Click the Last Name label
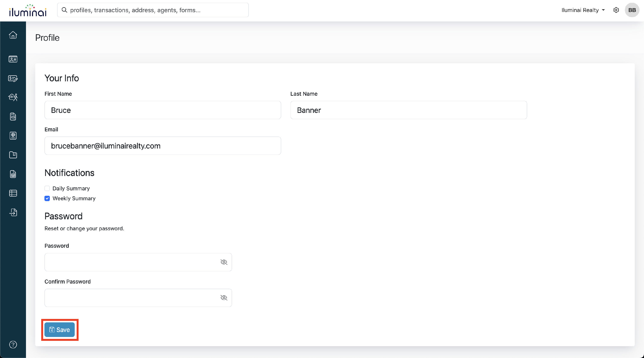Screen dimensions: 644x358 coord(304,94)
